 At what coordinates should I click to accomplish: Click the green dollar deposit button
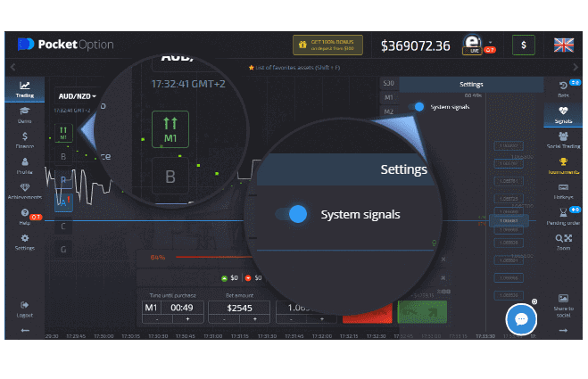pos(523,45)
